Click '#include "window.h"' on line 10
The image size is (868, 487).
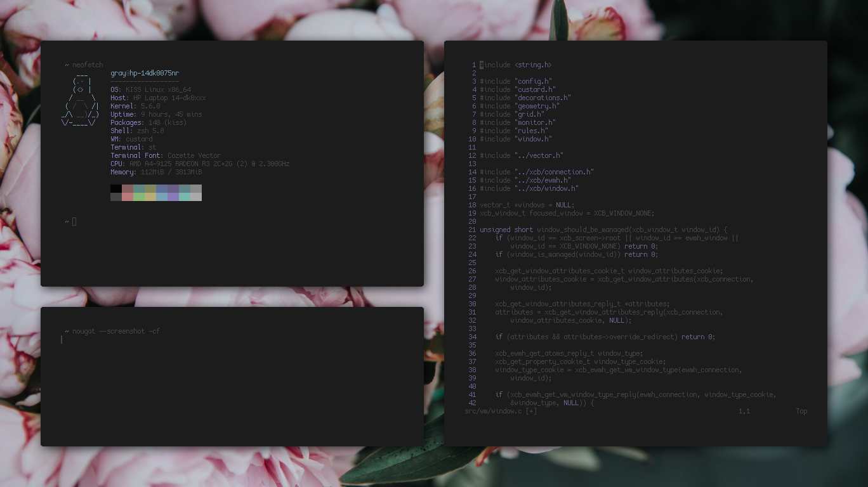pos(516,139)
